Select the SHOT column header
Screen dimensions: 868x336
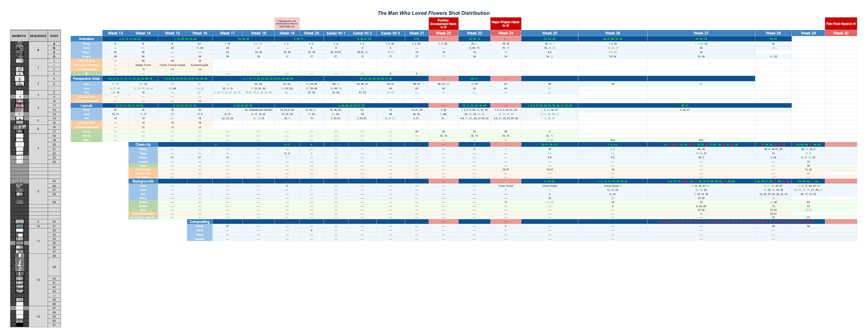pyautogui.click(x=54, y=36)
